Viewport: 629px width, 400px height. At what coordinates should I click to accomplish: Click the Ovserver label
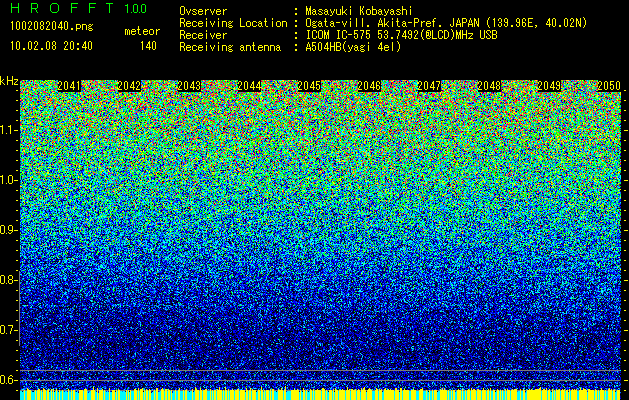pos(203,11)
